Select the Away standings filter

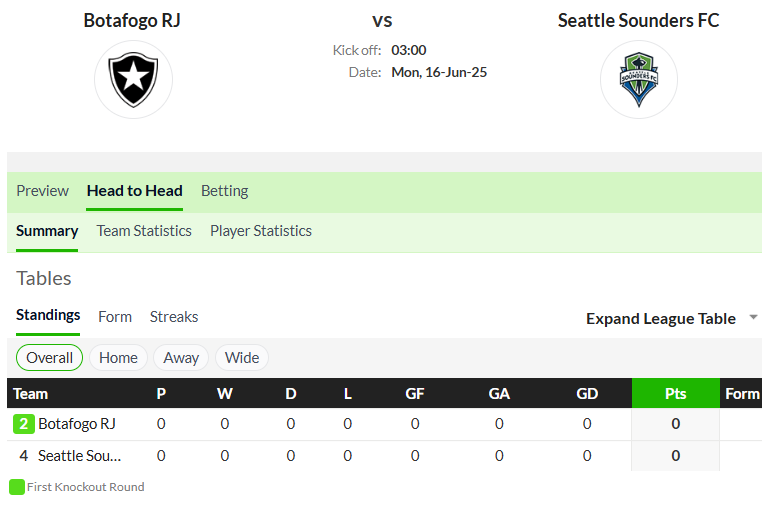click(181, 358)
